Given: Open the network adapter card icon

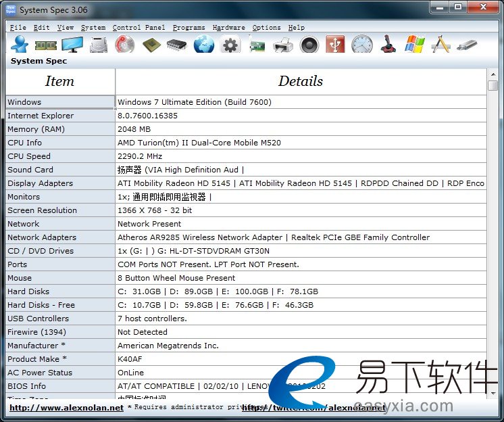Looking at the screenshot, I should pos(257,45).
